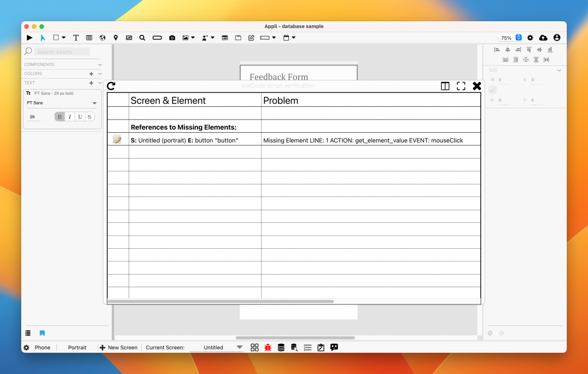Open the input field dropdown arrow
Viewport: 588px width, 374px height.
coord(274,37)
